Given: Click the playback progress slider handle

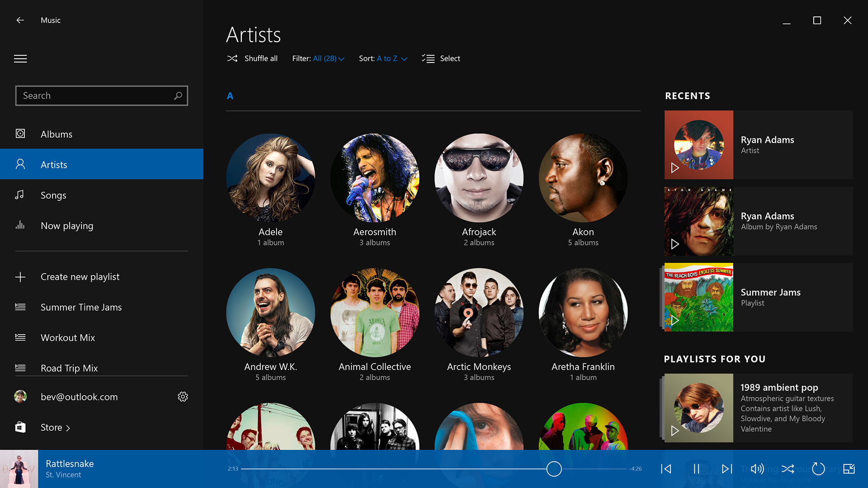Looking at the screenshot, I should (x=554, y=469).
